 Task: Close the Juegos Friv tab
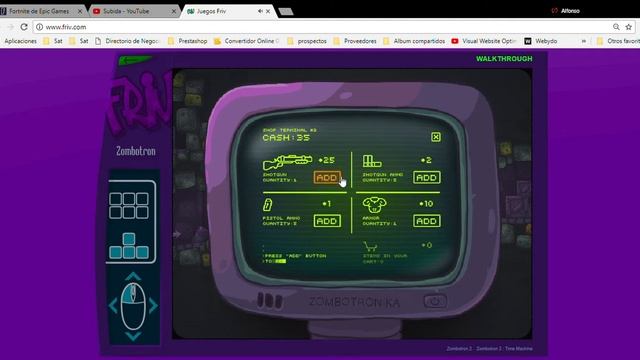[268, 11]
